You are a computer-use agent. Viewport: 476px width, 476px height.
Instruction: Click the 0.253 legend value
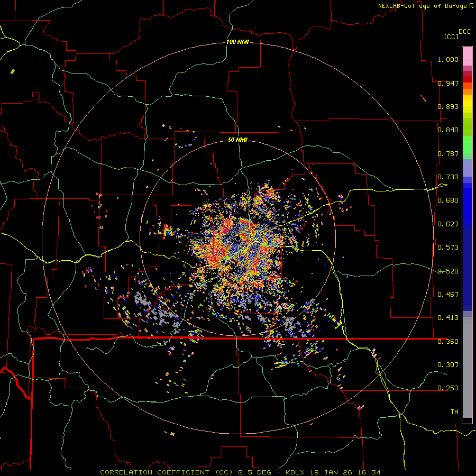pos(448,388)
